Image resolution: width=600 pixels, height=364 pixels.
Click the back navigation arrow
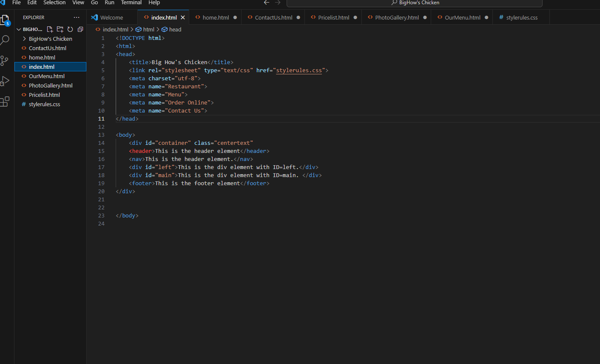tap(267, 3)
